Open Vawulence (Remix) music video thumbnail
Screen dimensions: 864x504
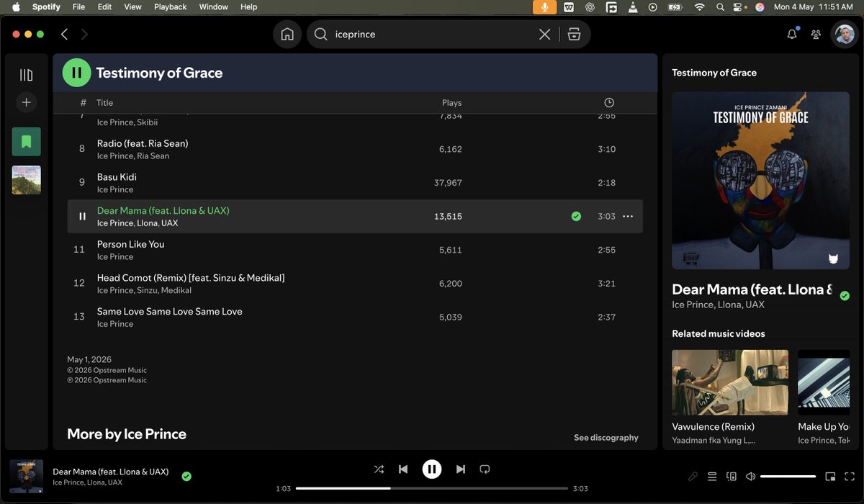point(730,382)
